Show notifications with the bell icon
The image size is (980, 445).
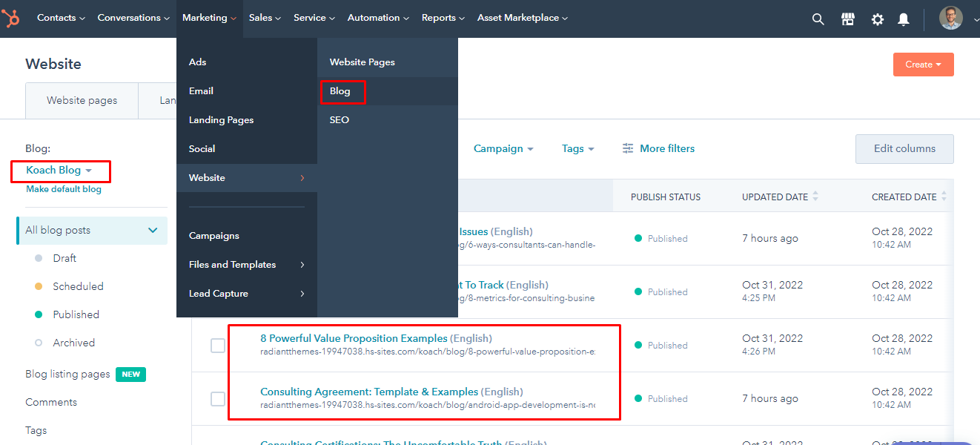tap(904, 19)
